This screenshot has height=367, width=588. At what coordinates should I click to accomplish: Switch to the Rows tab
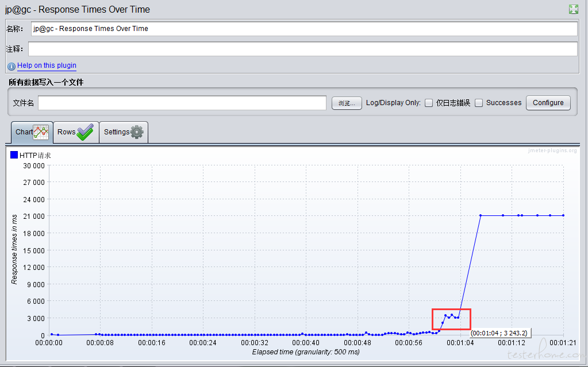pos(67,132)
